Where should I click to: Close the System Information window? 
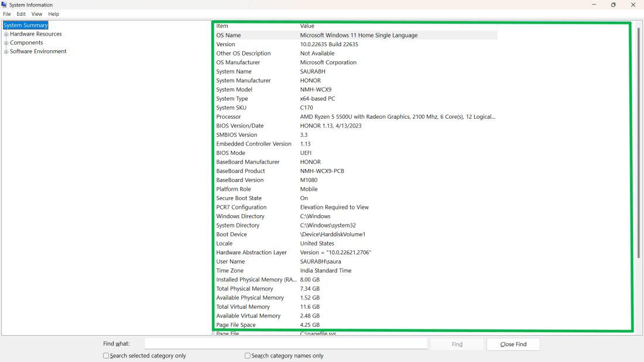click(633, 5)
